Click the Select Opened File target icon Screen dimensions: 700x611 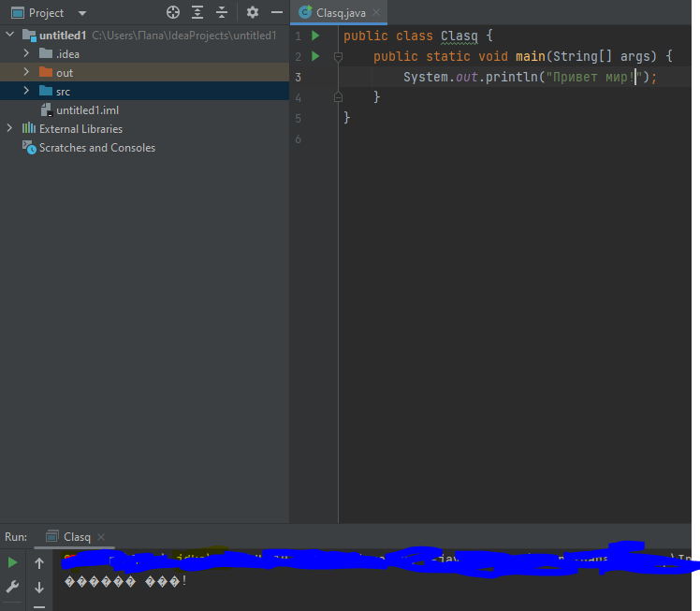pos(173,12)
